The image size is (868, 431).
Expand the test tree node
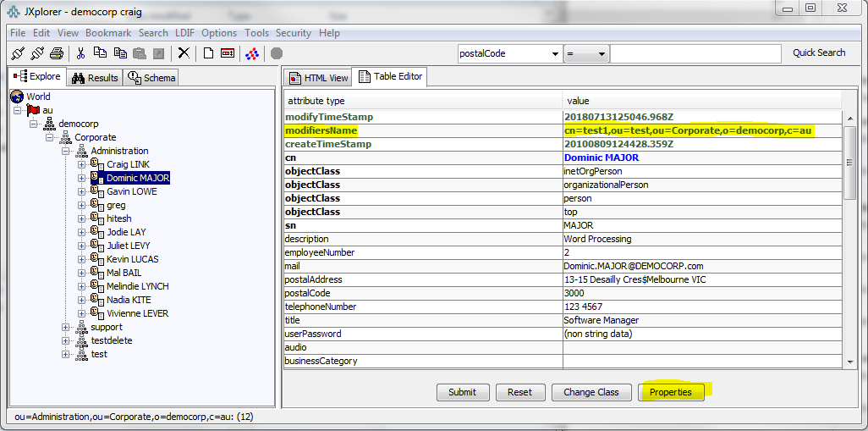pyautogui.click(x=66, y=355)
